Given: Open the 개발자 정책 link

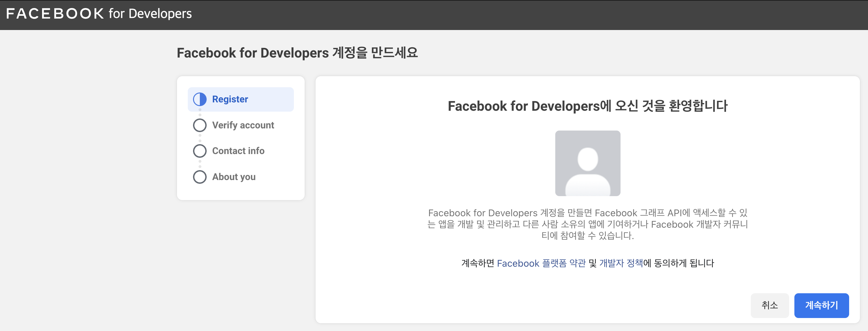Looking at the screenshot, I should (x=621, y=263).
